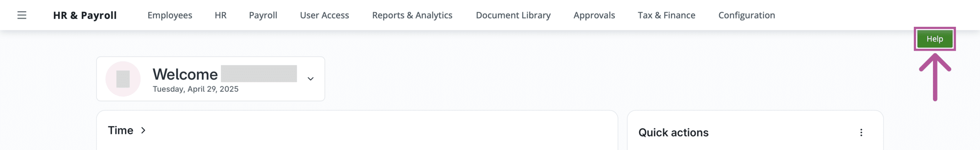Open the HR menu
The height and width of the screenshot is (150, 980).
pyautogui.click(x=220, y=15)
